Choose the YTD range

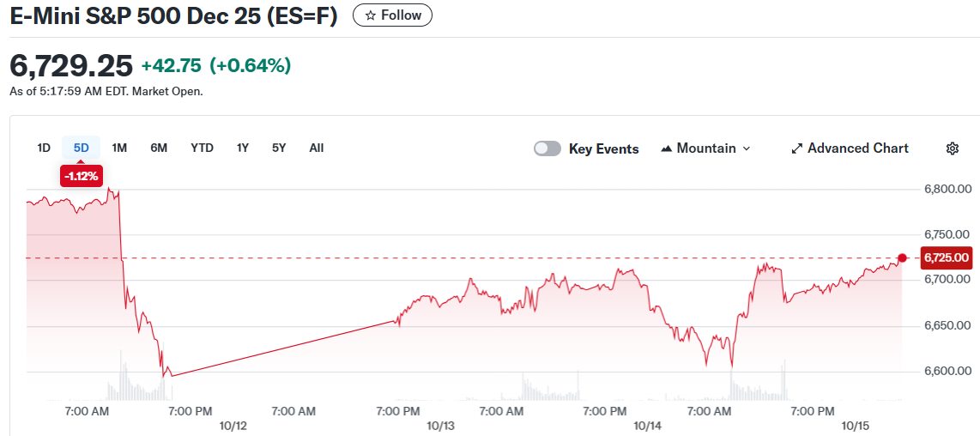[x=202, y=148]
